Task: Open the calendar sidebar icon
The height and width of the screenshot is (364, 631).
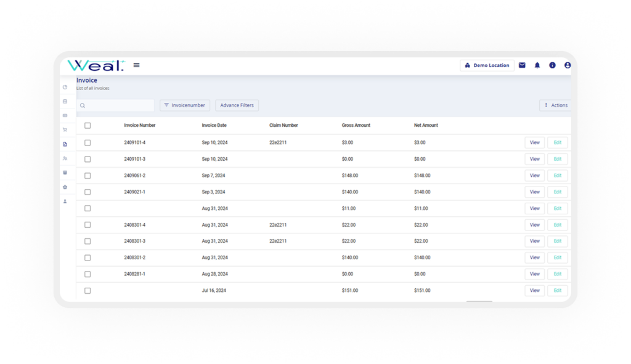Action: pyautogui.click(x=65, y=102)
